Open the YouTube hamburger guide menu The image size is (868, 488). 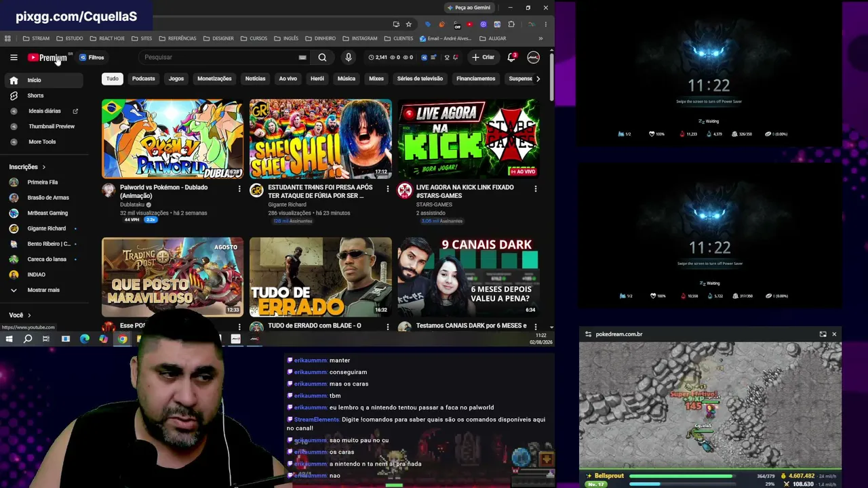(x=14, y=58)
